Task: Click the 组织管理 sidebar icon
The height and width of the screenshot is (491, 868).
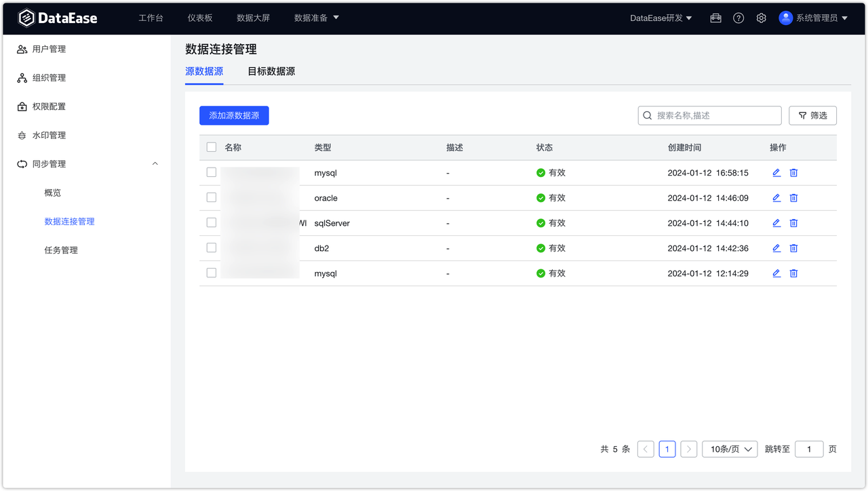Action: 22,78
